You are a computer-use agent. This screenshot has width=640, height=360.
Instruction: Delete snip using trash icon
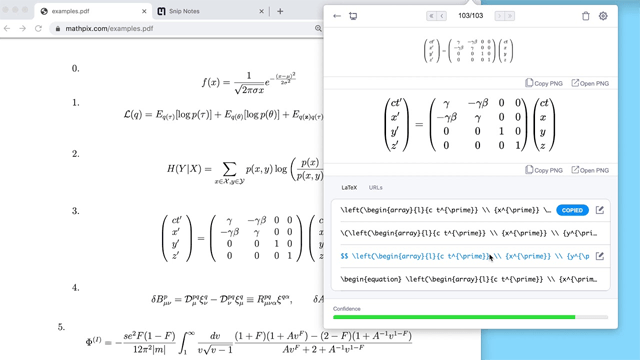586,16
